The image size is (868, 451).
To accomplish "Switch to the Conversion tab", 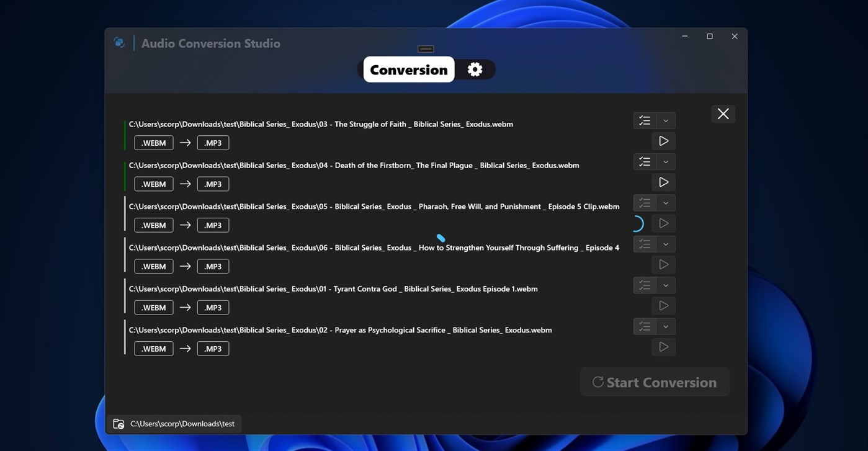I will [408, 69].
